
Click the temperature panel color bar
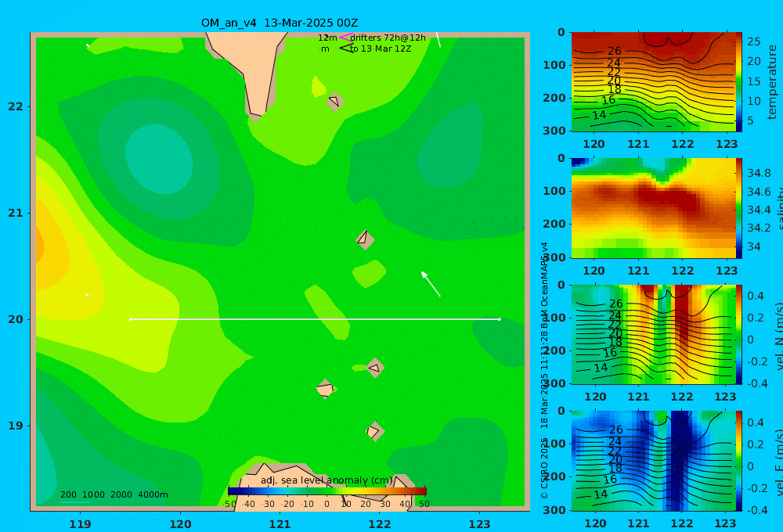click(739, 82)
